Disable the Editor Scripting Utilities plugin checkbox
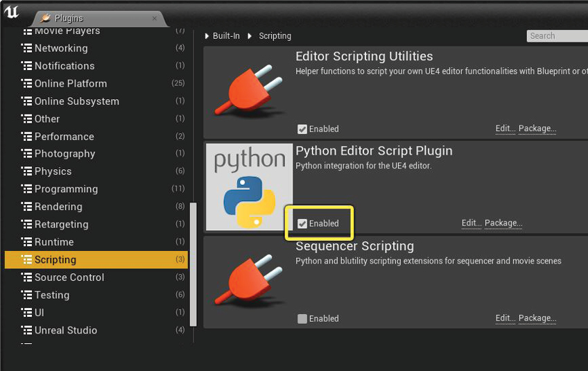 click(302, 129)
